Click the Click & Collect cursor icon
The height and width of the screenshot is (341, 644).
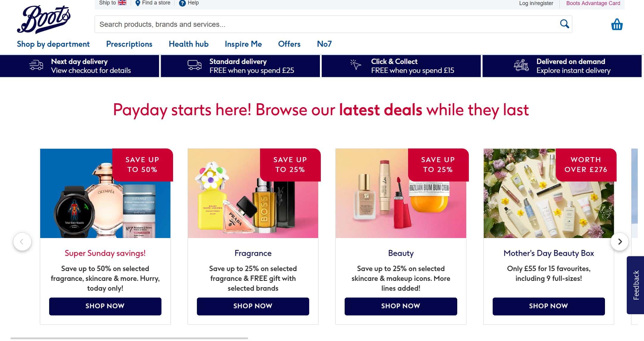(355, 65)
